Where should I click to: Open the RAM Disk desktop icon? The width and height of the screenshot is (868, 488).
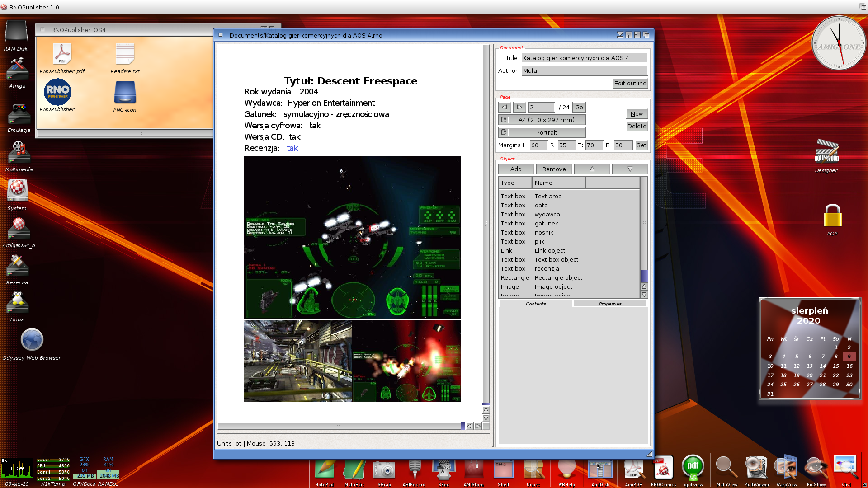16,32
